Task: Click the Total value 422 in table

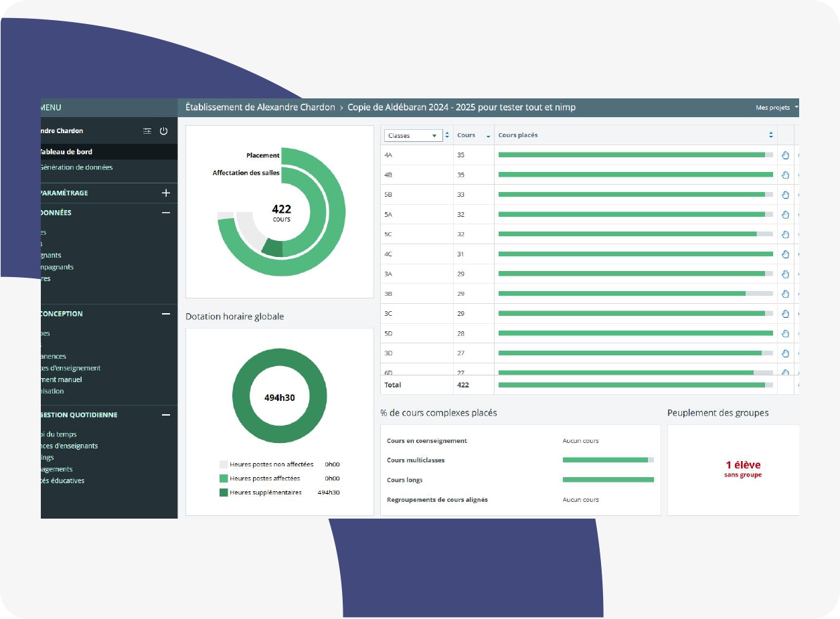Action: tap(463, 385)
